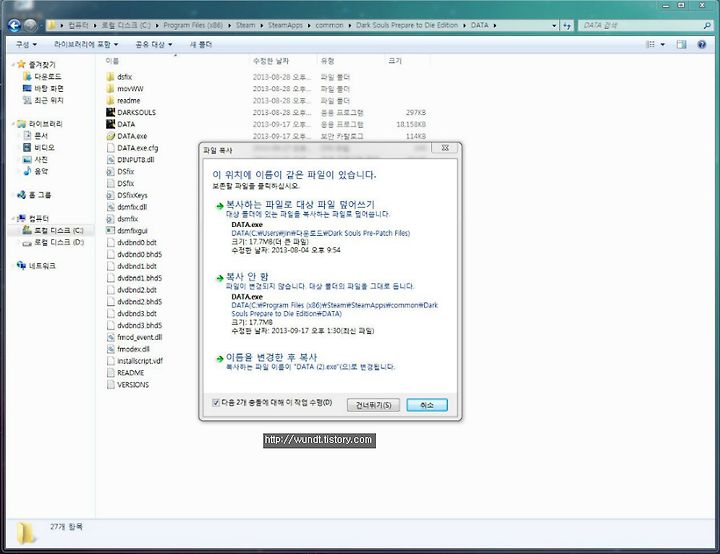The height and width of the screenshot is (554, 720).
Task: Select DSfixKeys file icon
Action: point(110,195)
